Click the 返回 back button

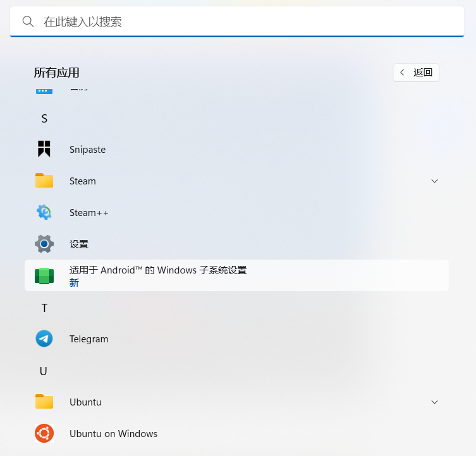pyautogui.click(x=416, y=73)
